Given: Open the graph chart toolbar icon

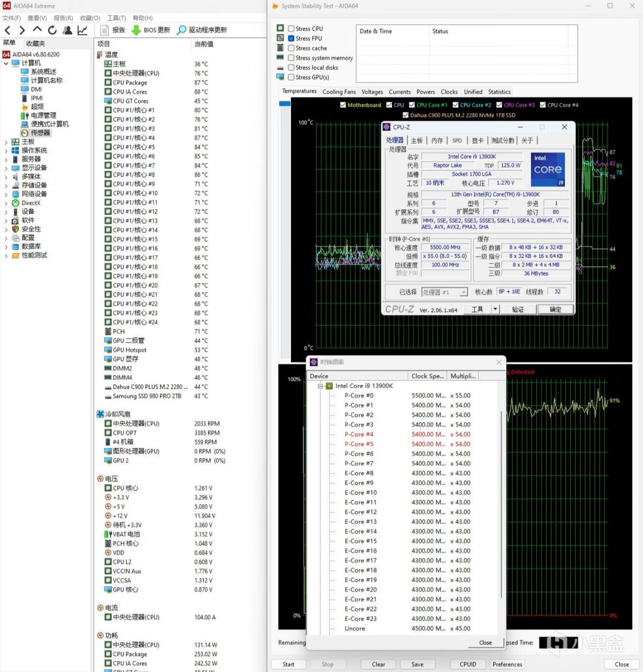Looking at the screenshot, I should point(82,30).
